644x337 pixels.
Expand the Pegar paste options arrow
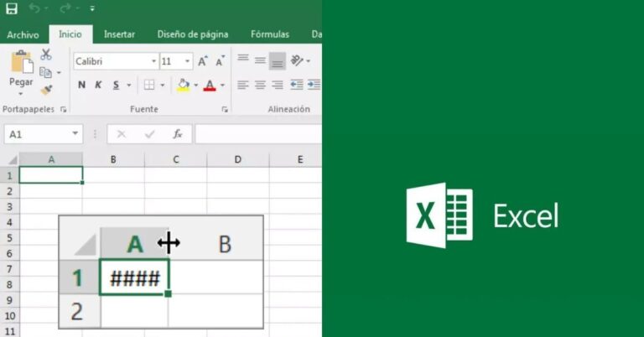click(20, 94)
